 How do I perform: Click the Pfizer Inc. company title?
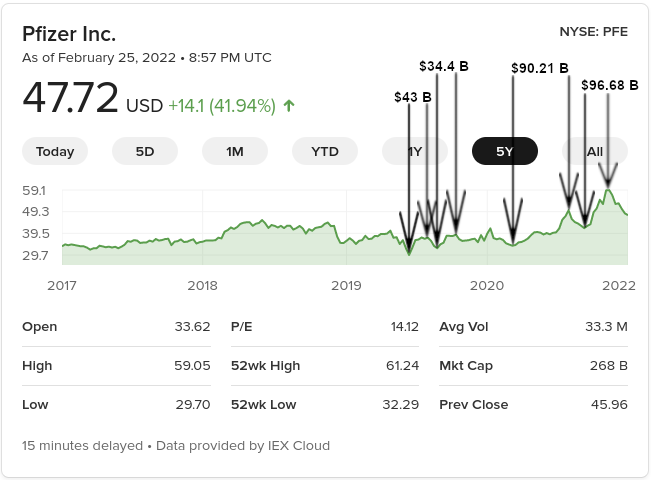[69, 34]
